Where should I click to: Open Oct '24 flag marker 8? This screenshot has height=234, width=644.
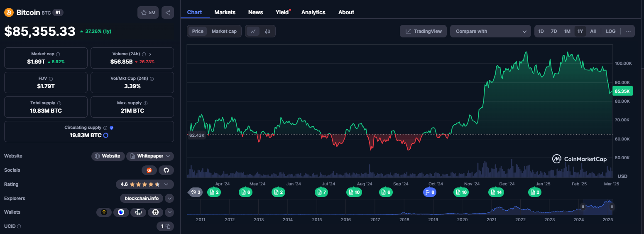coord(430,192)
